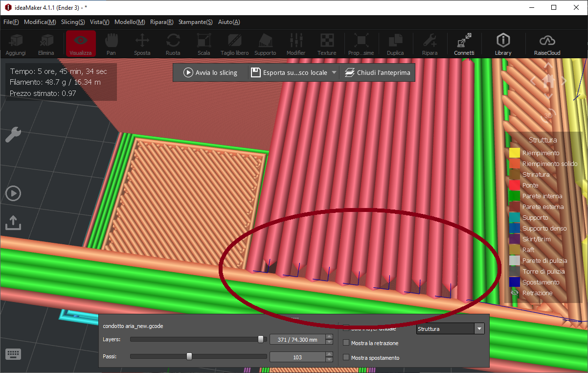Click the Passi slider handle

[189, 357]
